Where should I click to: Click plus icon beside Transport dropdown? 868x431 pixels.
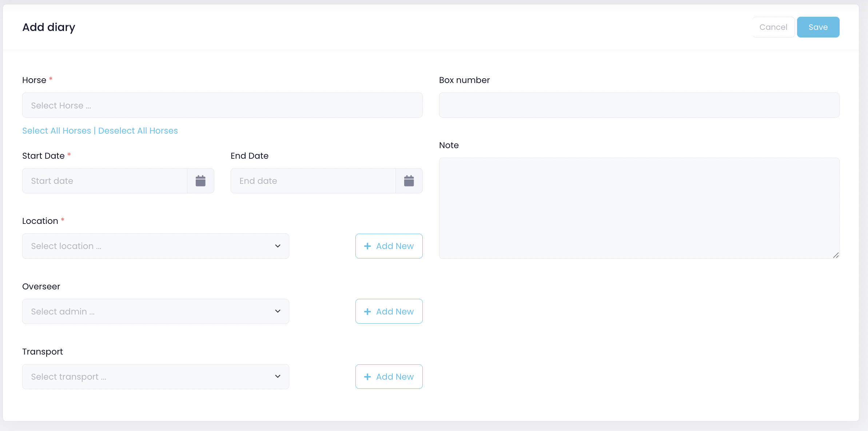coord(367,377)
